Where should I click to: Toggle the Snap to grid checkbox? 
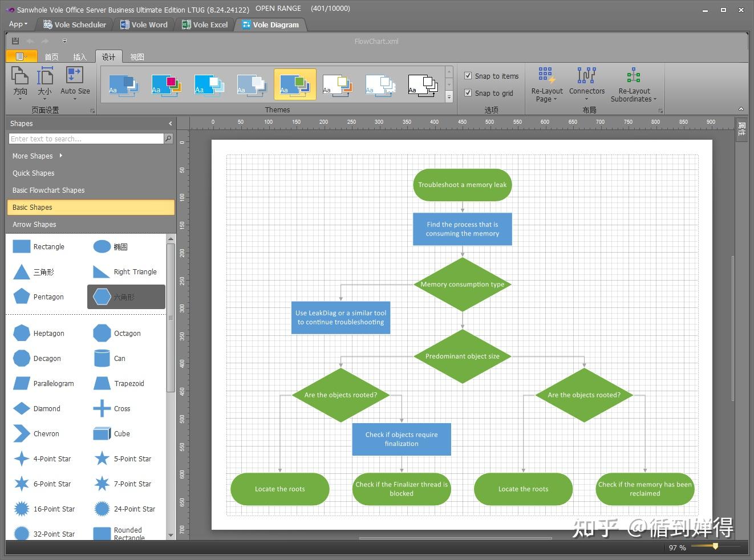point(468,93)
